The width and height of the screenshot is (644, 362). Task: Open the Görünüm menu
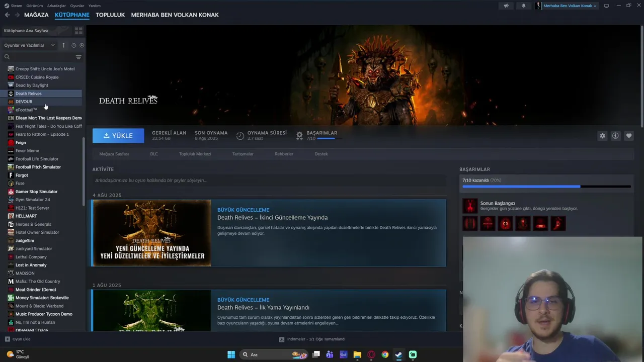click(x=34, y=6)
